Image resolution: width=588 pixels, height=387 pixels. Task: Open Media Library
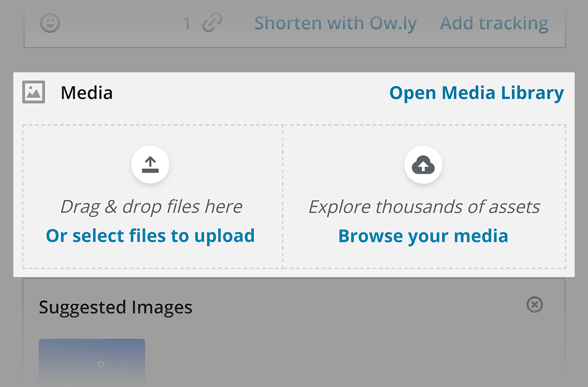click(x=477, y=93)
